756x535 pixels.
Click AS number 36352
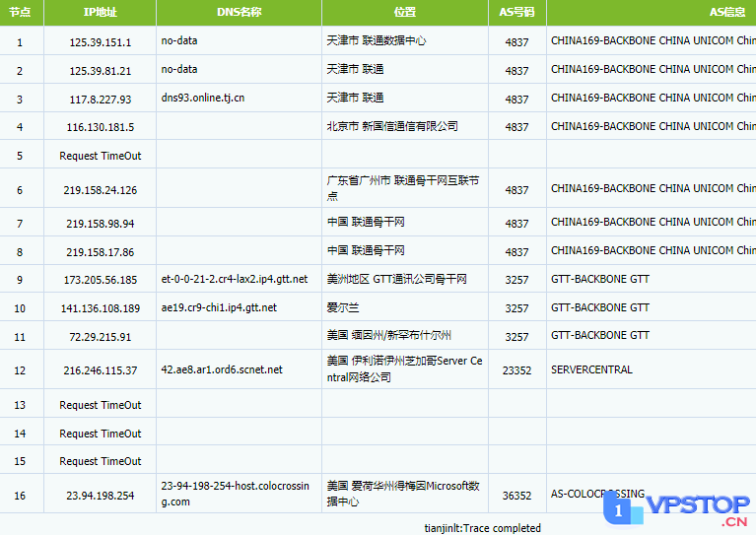tap(516, 496)
